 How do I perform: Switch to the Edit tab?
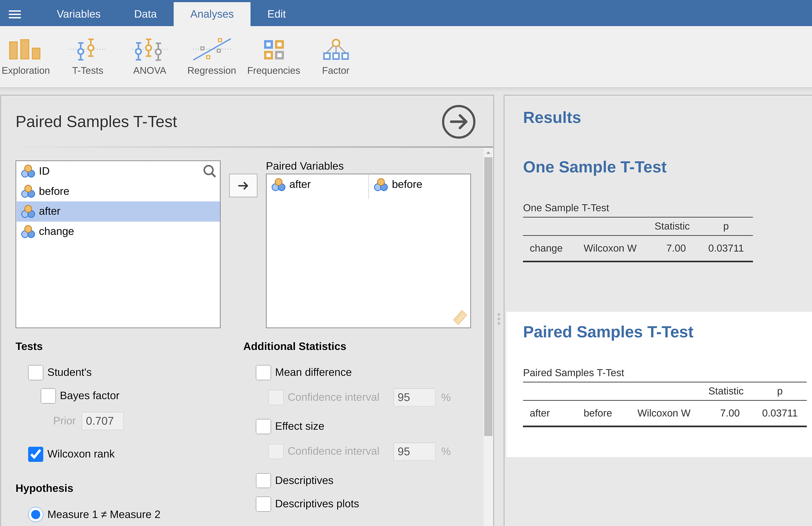(x=276, y=14)
